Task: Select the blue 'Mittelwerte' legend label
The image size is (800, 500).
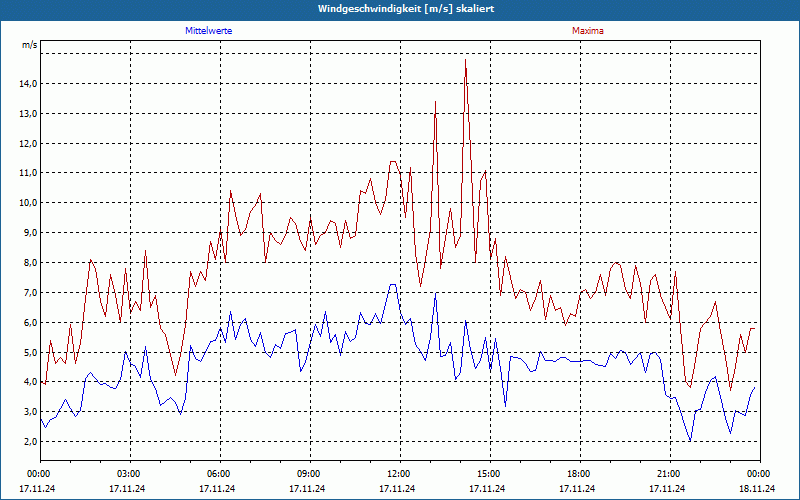Action: click(209, 31)
